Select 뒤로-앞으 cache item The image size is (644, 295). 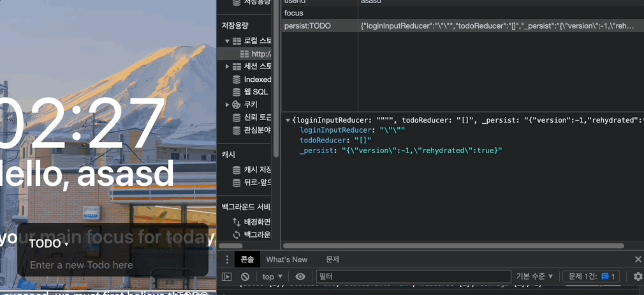tap(258, 183)
